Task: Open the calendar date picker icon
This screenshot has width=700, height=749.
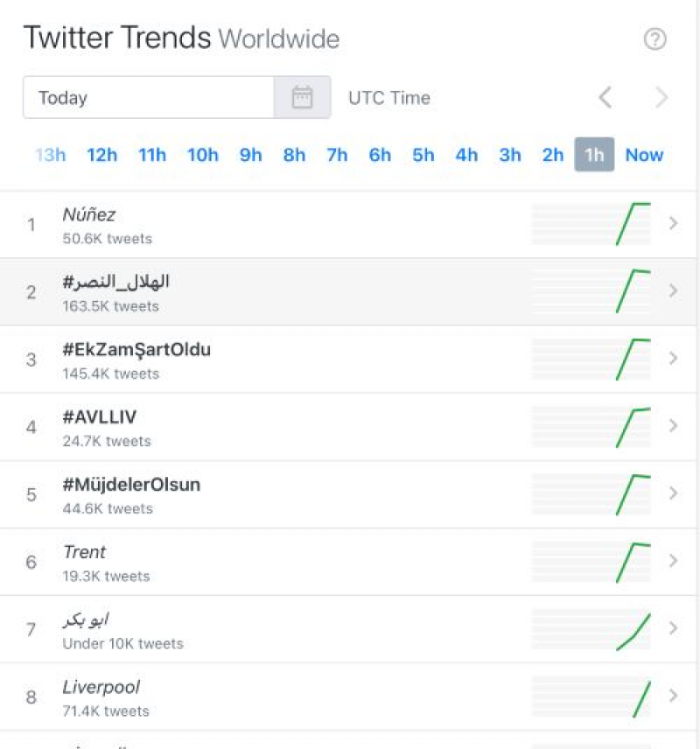Action: [302, 97]
